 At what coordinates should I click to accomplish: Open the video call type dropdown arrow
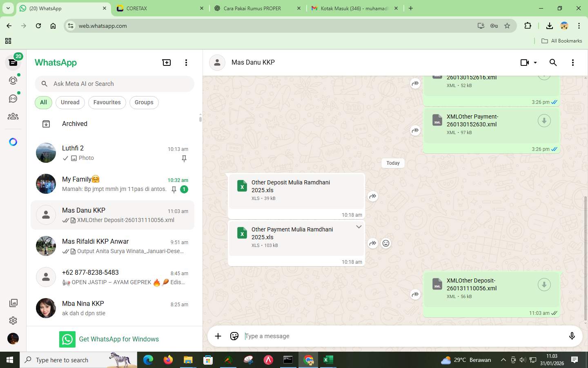[536, 62]
